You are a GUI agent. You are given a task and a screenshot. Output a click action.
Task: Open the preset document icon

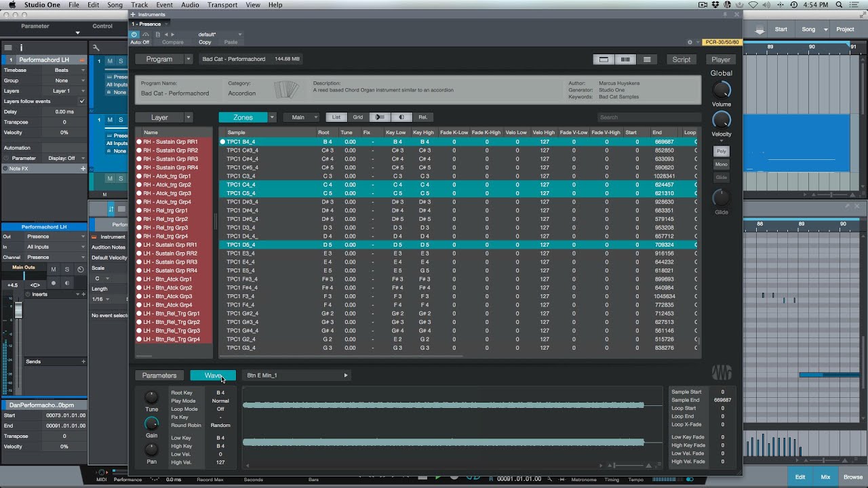[x=157, y=34]
